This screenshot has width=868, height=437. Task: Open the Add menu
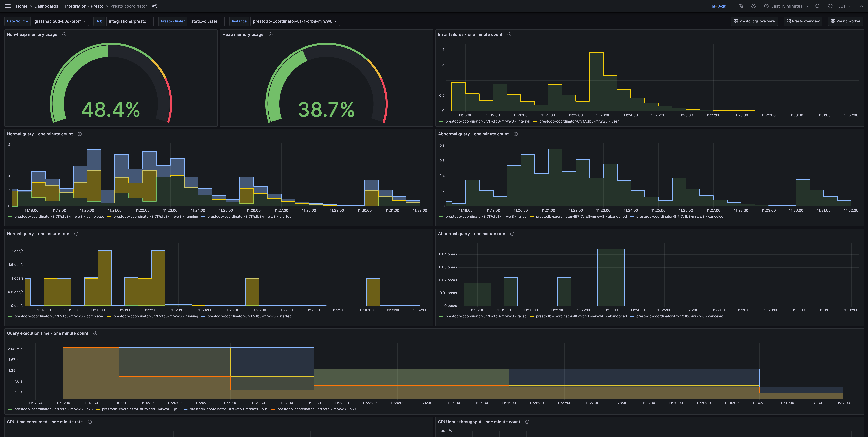(x=721, y=6)
